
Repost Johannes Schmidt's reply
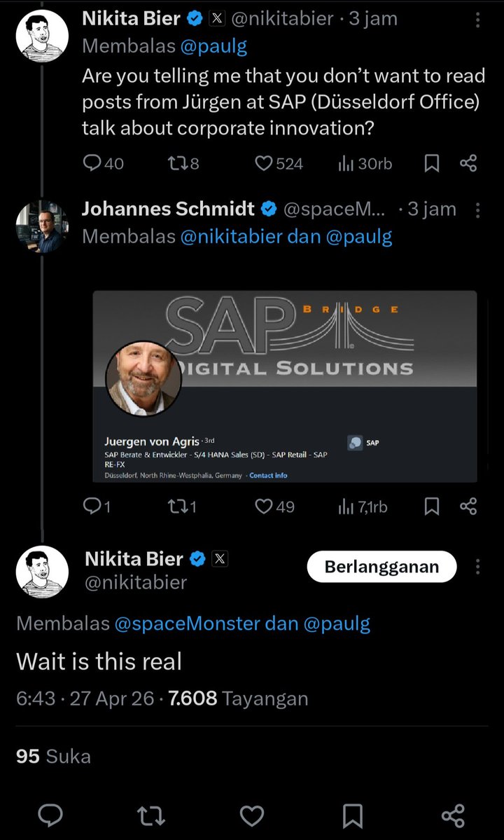pyautogui.click(x=182, y=507)
